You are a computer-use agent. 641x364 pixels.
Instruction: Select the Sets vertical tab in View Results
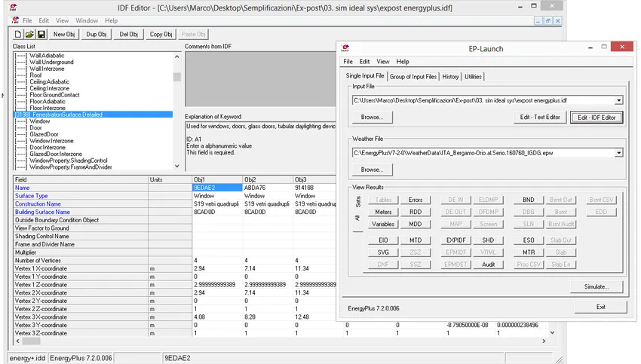tap(357, 201)
